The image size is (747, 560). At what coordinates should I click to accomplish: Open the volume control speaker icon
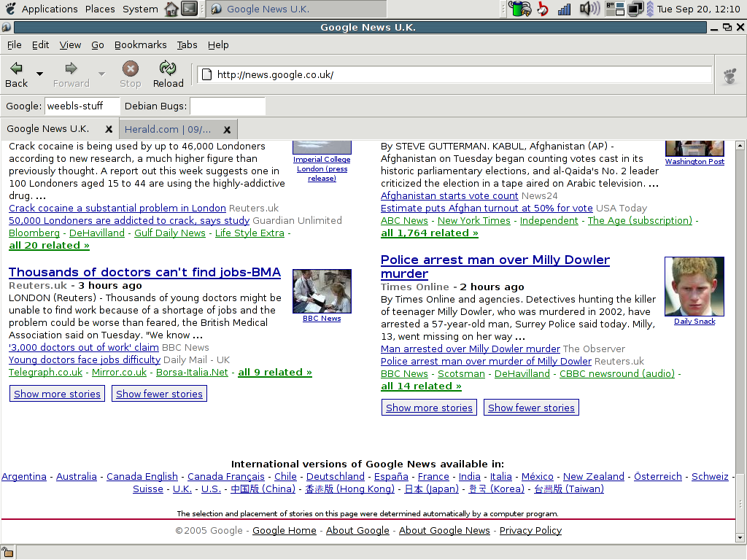pyautogui.click(x=589, y=9)
